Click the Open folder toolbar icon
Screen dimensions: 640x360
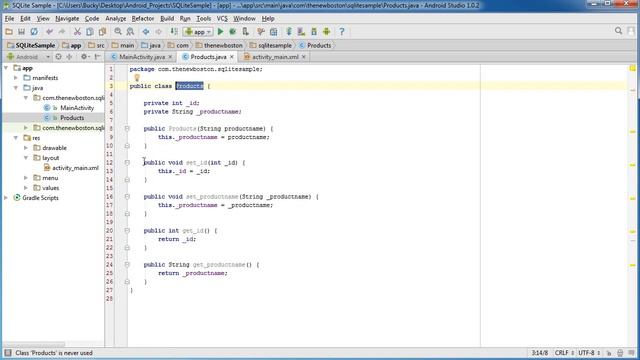pos(9,31)
